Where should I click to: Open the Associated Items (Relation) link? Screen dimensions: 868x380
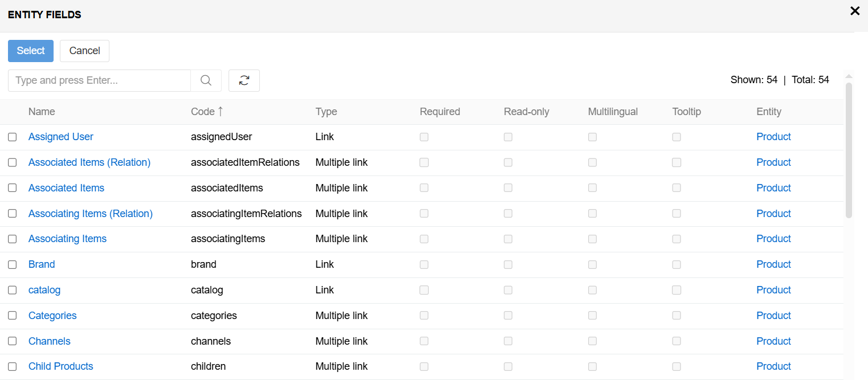(x=89, y=162)
